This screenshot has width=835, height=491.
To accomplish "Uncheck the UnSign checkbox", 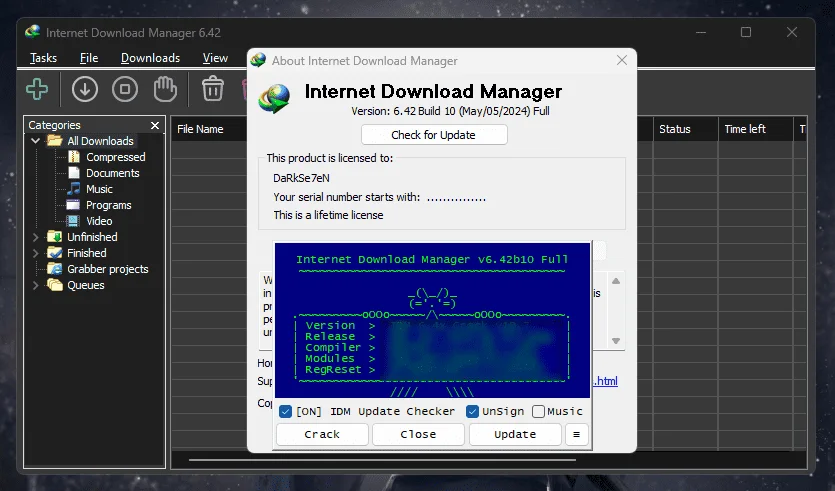I will 472,412.
